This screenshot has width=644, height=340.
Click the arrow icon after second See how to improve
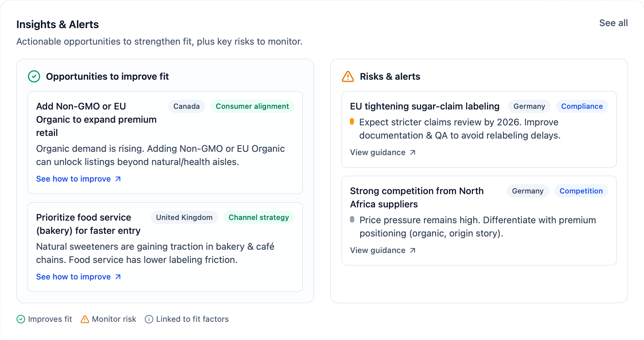pos(118,277)
